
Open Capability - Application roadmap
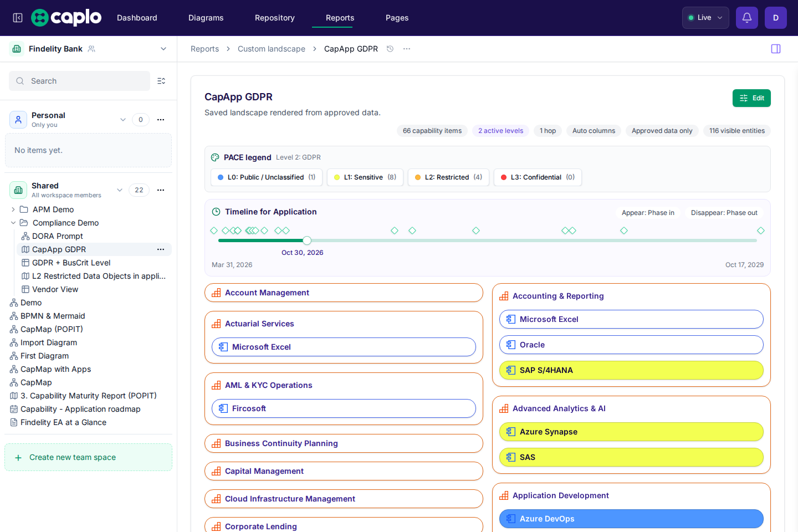point(80,409)
